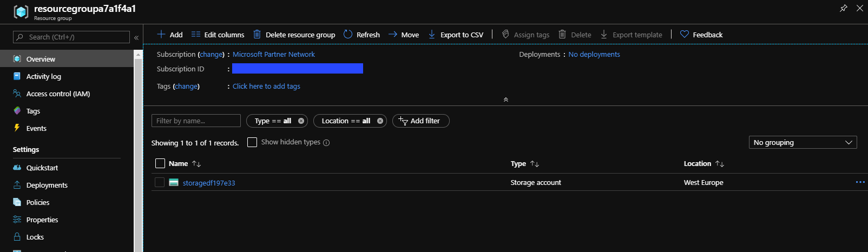The image size is (868, 252).
Task: Enable Show hidden types checkbox
Action: (x=252, y=142)
